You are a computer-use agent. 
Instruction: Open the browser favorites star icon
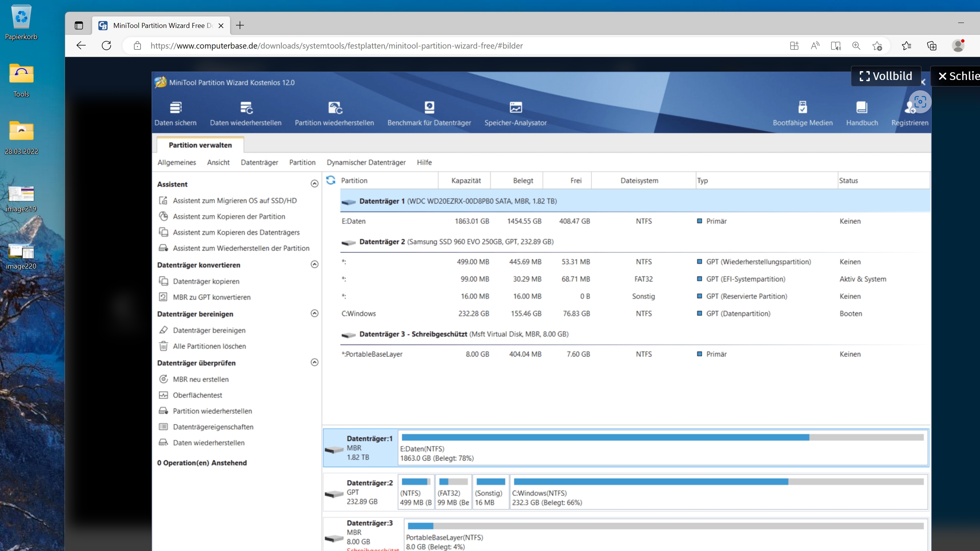(906, 46)
